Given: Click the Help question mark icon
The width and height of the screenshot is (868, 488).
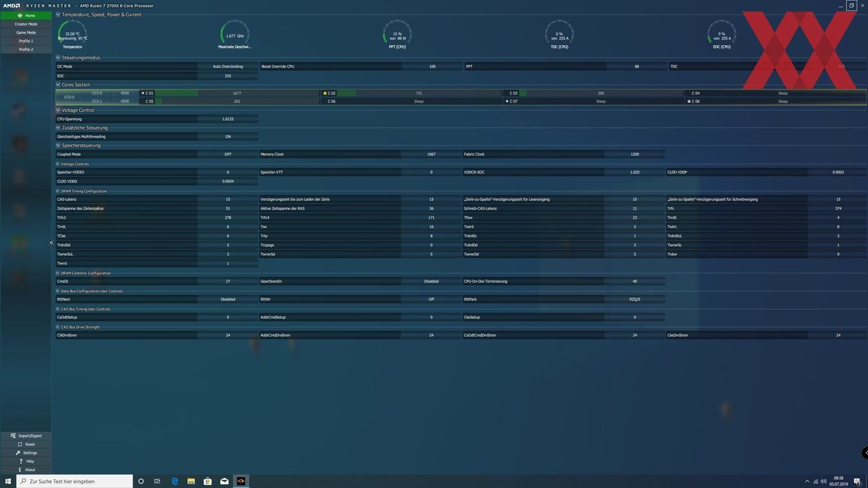Looking at the screenshot, I should (20, 461).
